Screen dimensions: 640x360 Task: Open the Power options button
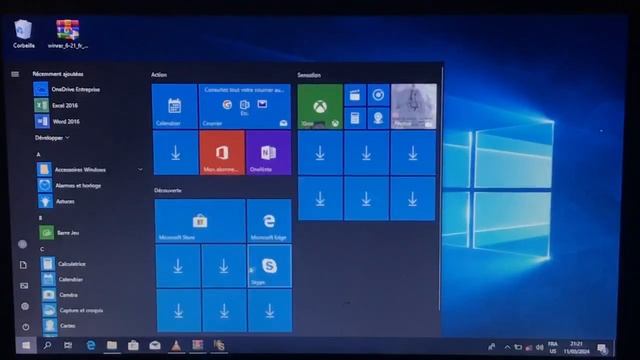click(x=26, y=327)
